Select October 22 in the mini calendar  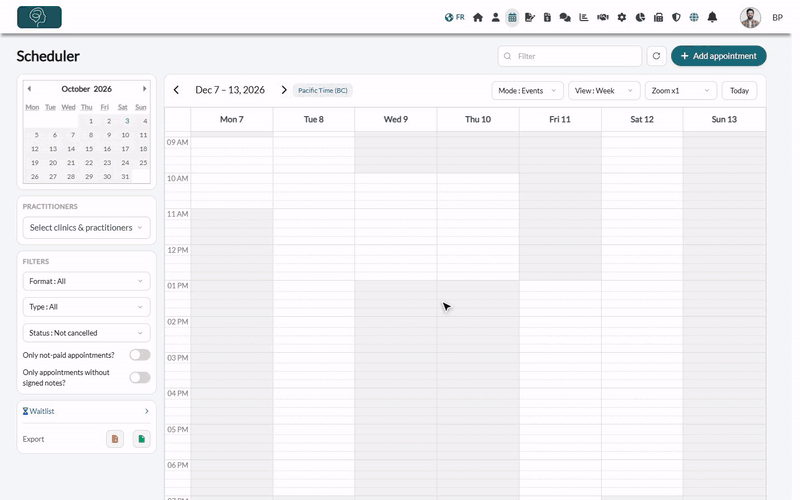pyautogui.click(x=89, y=163)
